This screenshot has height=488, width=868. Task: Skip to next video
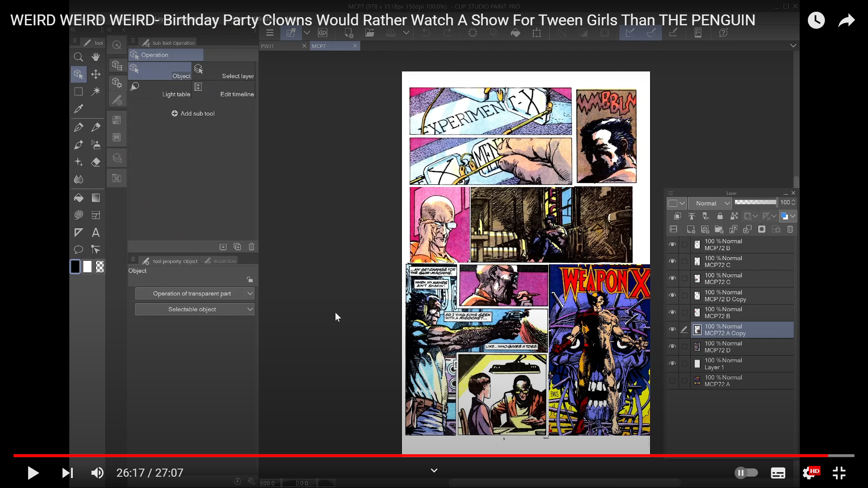click(67, 473)
